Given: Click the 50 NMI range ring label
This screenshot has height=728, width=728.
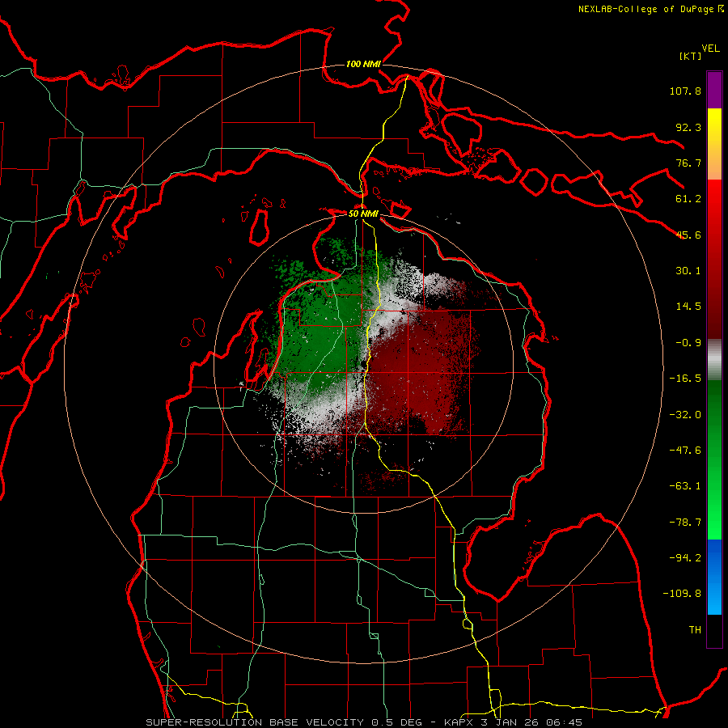Looking at the screenshot, I should click(363, 214).
